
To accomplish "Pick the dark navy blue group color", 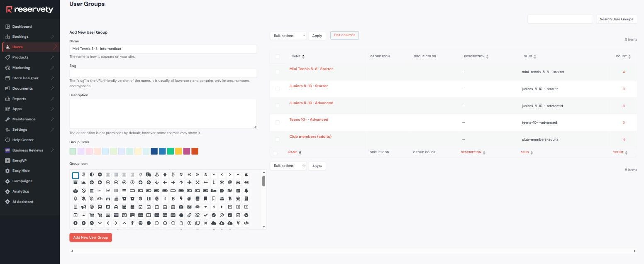I will pyautogui.click(x=154, y=152).
